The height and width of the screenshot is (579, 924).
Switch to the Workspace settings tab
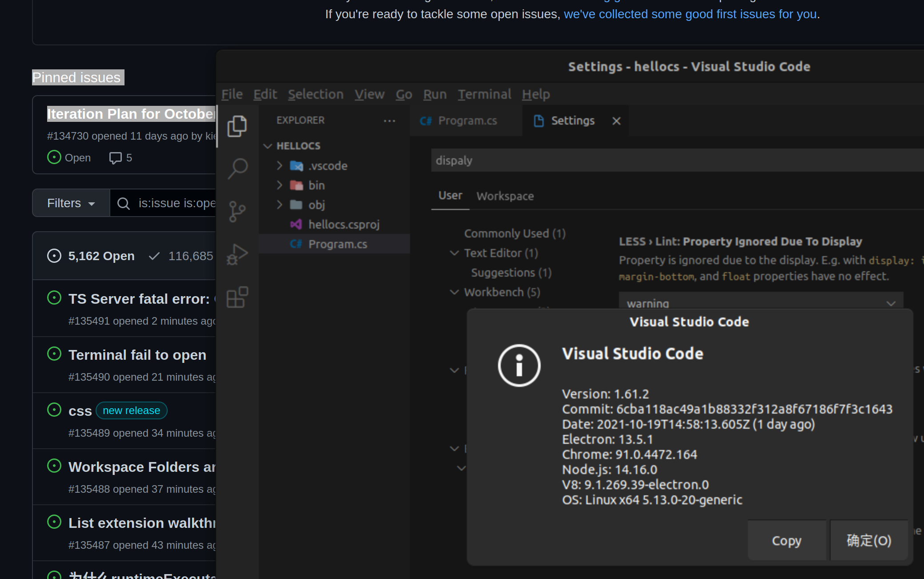pos(505,196)
